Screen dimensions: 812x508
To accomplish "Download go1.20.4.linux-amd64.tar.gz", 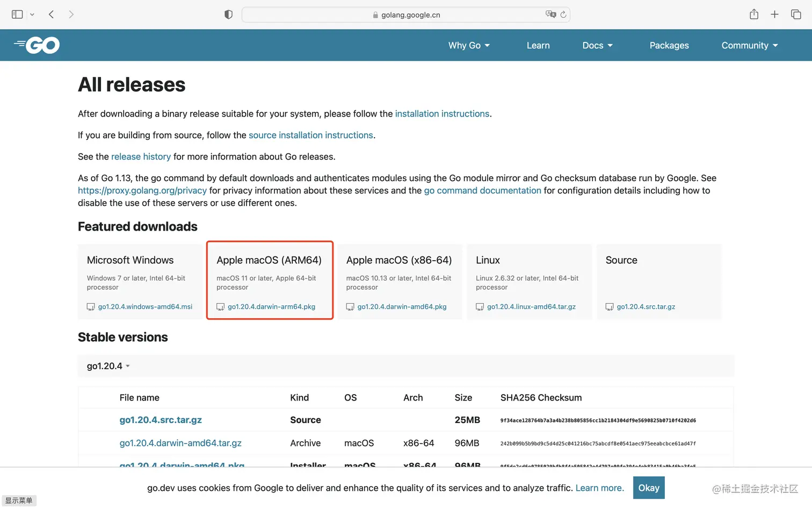I will (x=531, y=307).
